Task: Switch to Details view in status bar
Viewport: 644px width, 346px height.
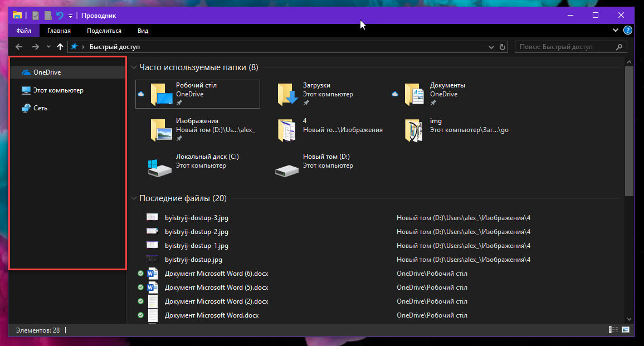Action: (613, 330)
